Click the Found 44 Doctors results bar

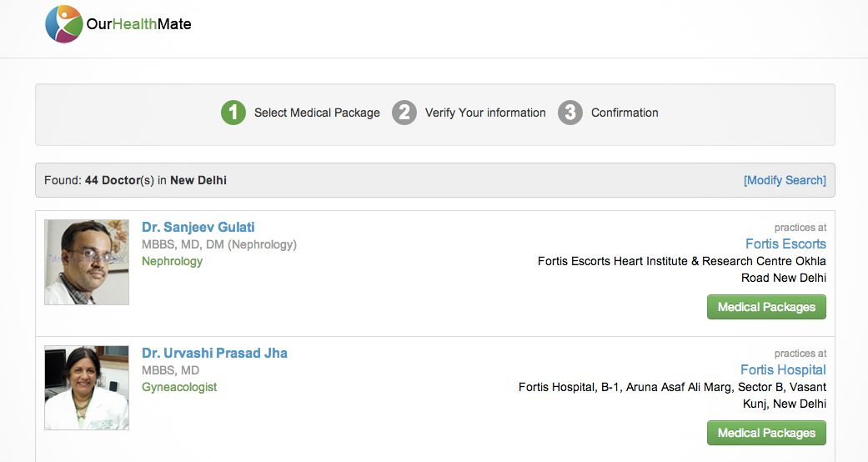coord(435,180)
